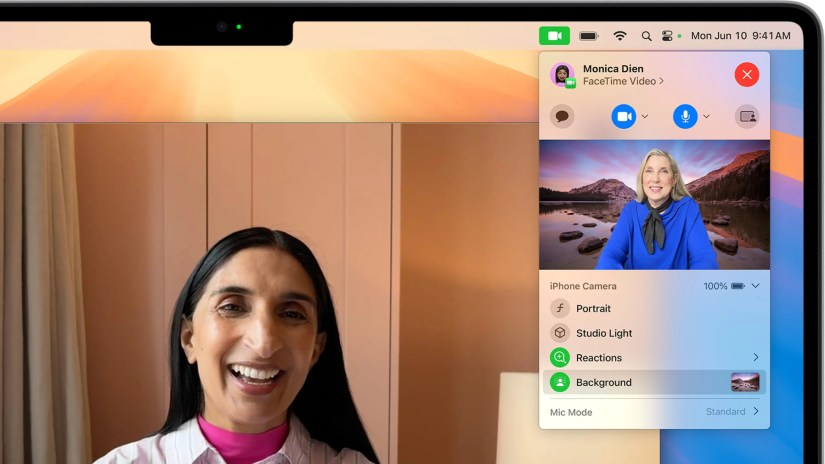Open the green FaceTime video menu bar icon
Viewport: 825px width, 464px height.
pos(554,36)
